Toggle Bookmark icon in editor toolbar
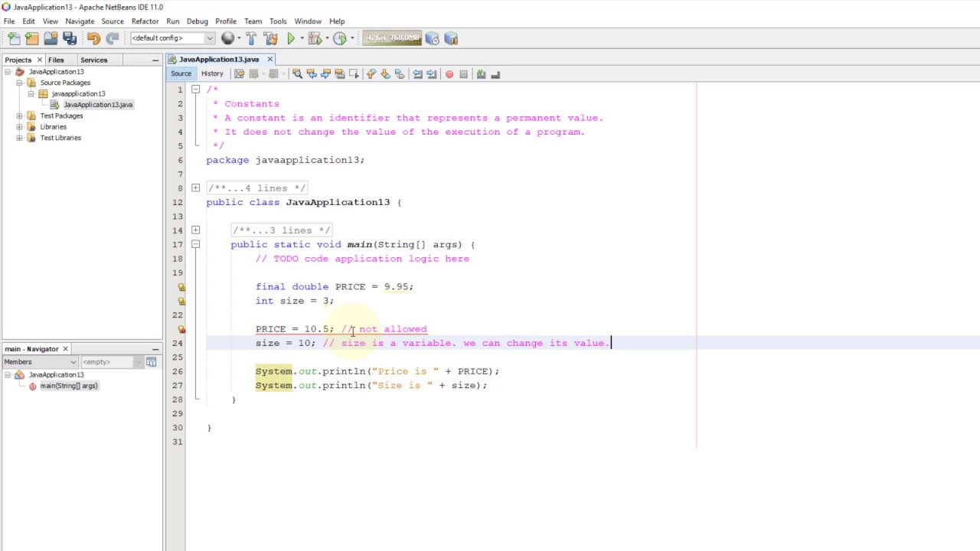The image size is (980, 551). (400, 74)
